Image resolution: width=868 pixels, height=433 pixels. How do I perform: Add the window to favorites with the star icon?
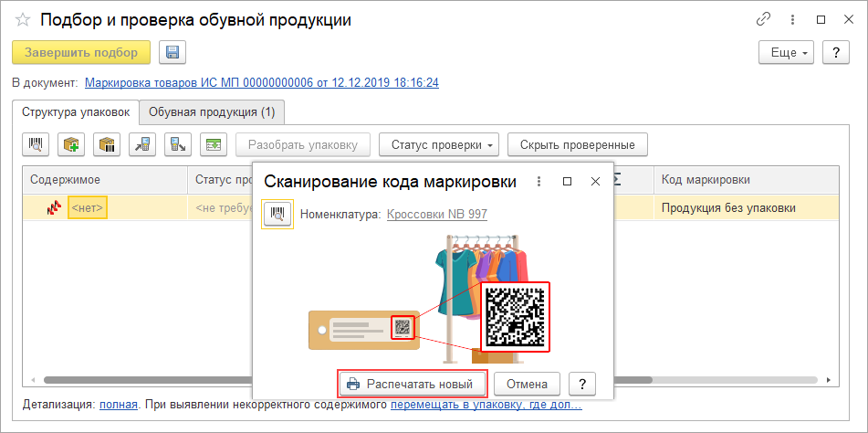tap(23, 20)
